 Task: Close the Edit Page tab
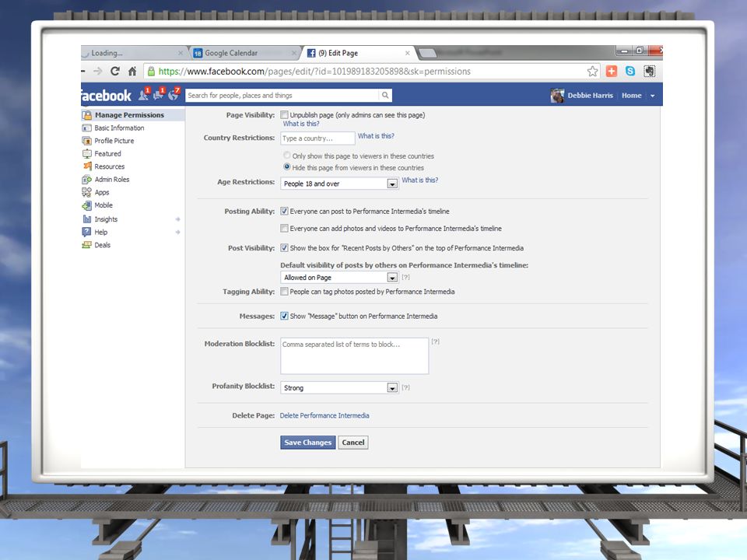[x=407, y=53]
